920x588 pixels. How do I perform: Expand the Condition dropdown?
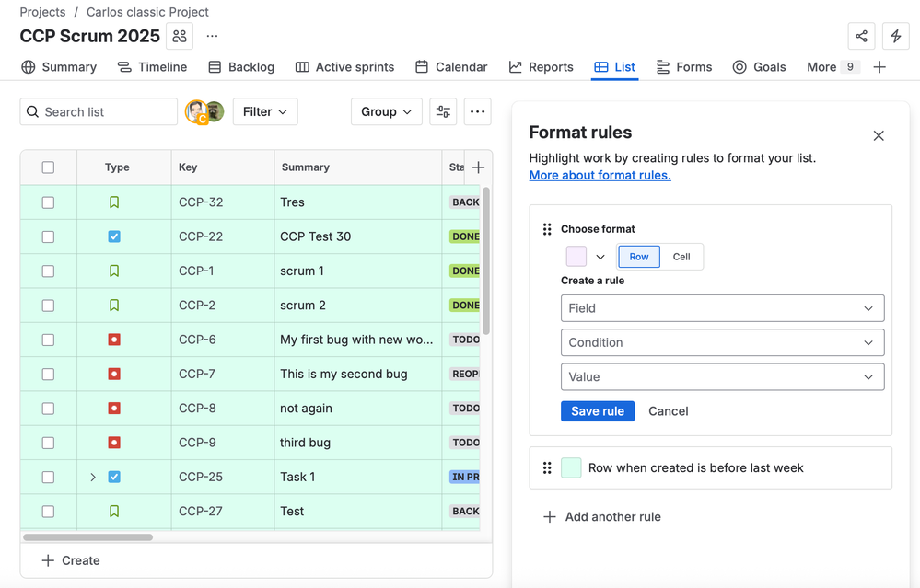tap(722, 342)
